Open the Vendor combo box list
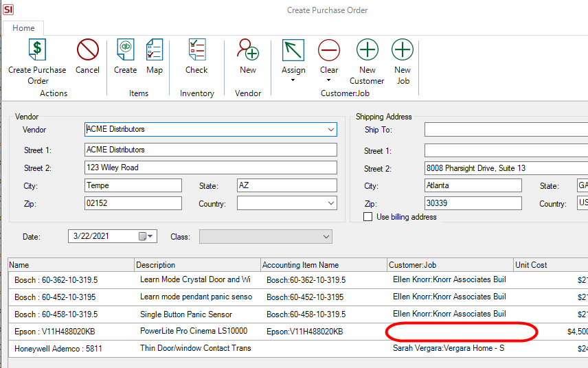 (331, 130)
